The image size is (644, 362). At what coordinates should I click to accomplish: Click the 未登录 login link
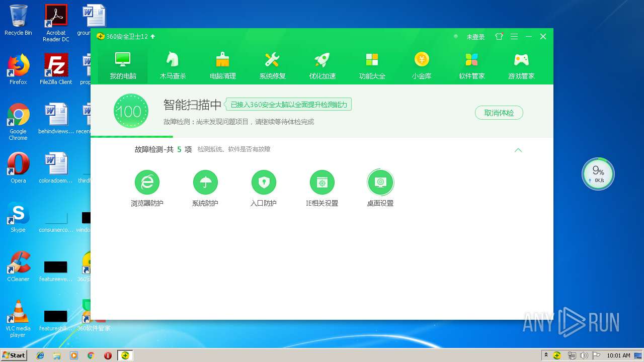coord(475,37)
